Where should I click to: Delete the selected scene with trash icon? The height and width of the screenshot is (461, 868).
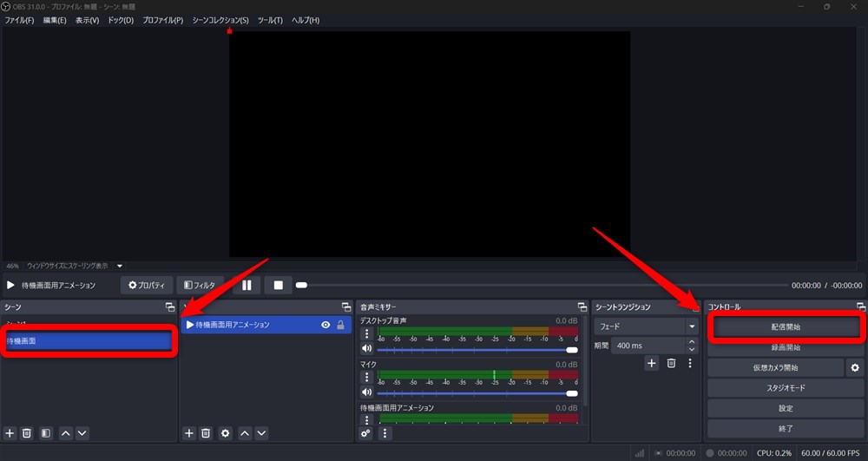[27, 432]
